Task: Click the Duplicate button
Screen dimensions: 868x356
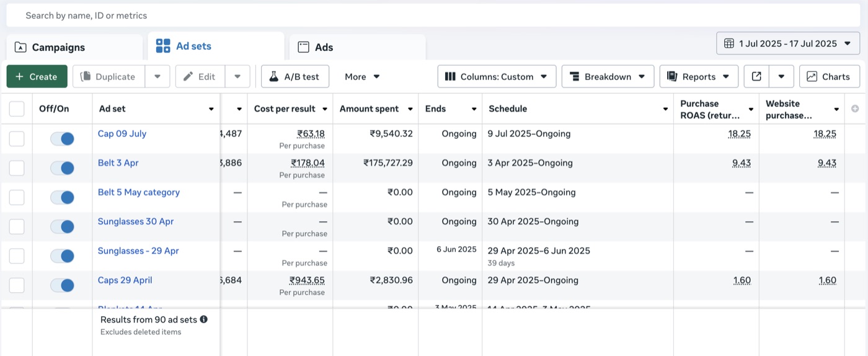Action: click(108, 76)
